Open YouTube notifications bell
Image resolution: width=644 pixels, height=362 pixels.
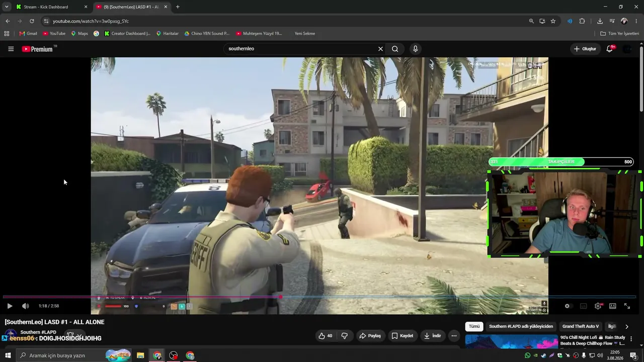pyautogui.click(x=610, y=49)
